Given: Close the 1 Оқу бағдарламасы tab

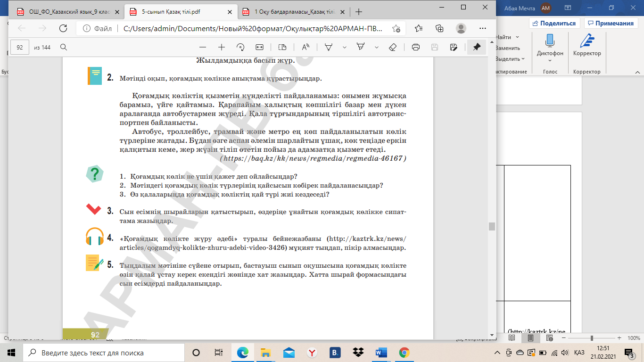Looking at the screenshot, I should click(341, 12).
